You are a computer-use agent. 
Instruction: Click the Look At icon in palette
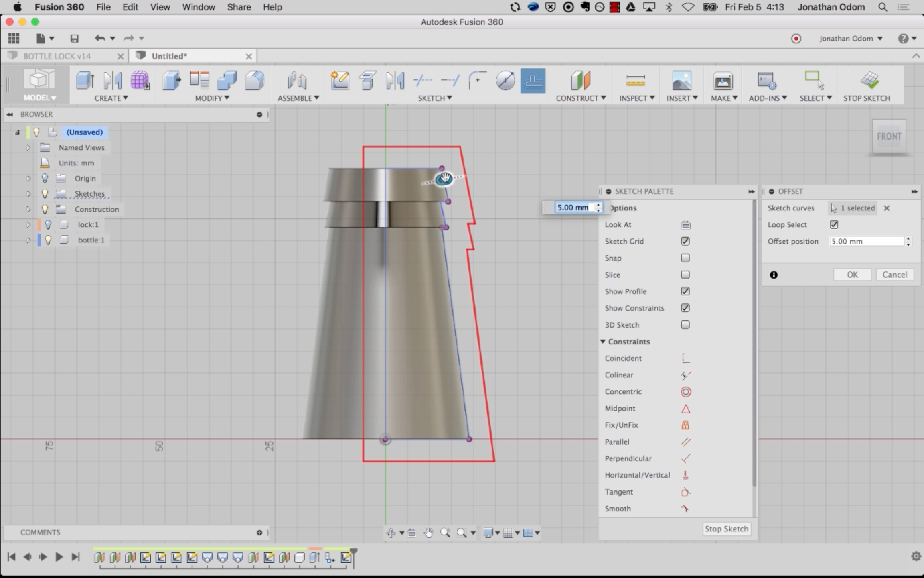point(685,225)
